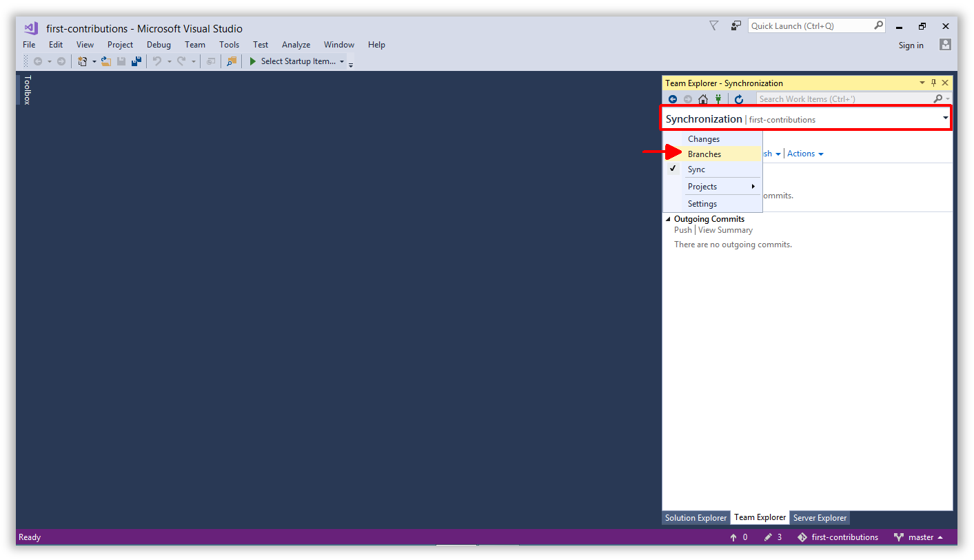Open the Edit menu
The height and width of the screenshot is (560, 974).
[x=56, y=45]
